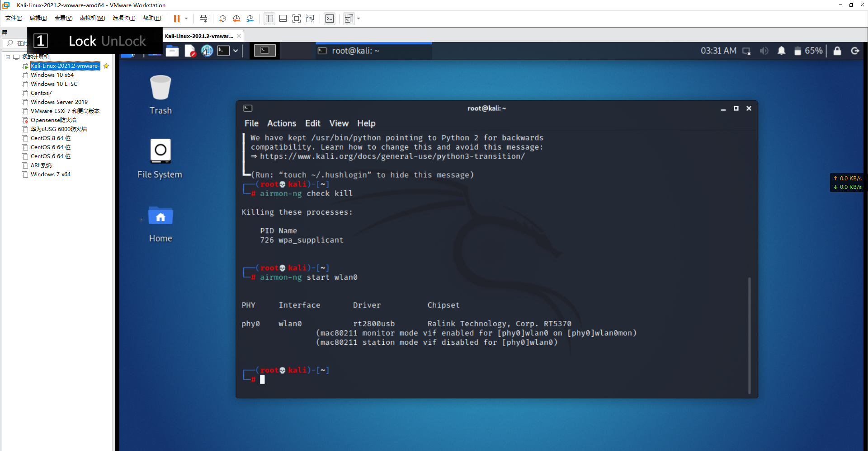Open the terminal Edit menu
Screen dimensions: 868x451
pyautogui.click(x=312, y=123)
